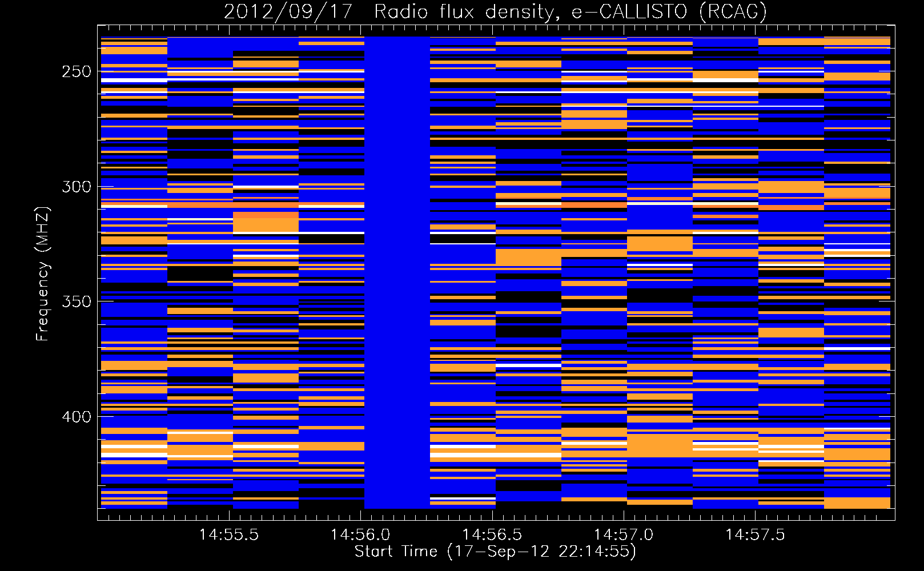
Task: Click the solid blue data gap column
Action: point(397,272)
